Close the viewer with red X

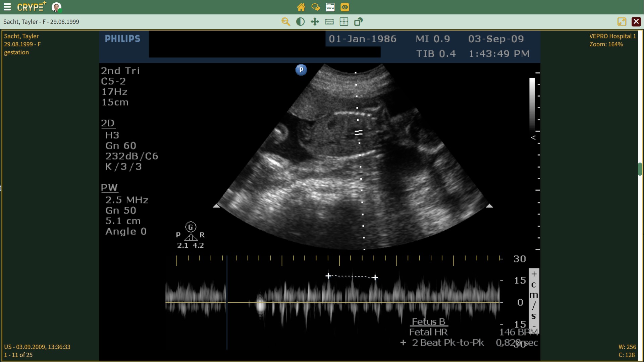click(636, 22)
